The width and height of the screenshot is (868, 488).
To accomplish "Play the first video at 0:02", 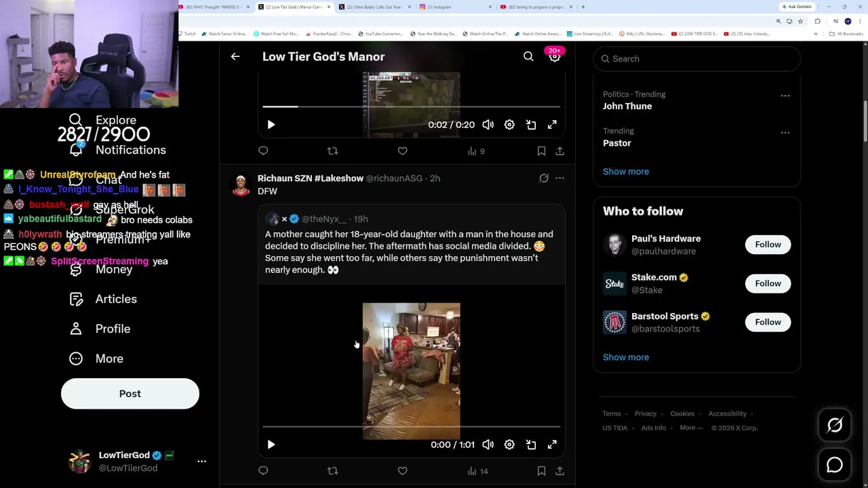I will (x=271, y=125).
